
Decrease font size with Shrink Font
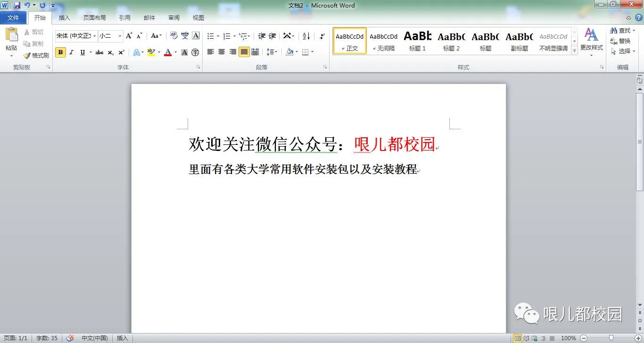[140, 36]
